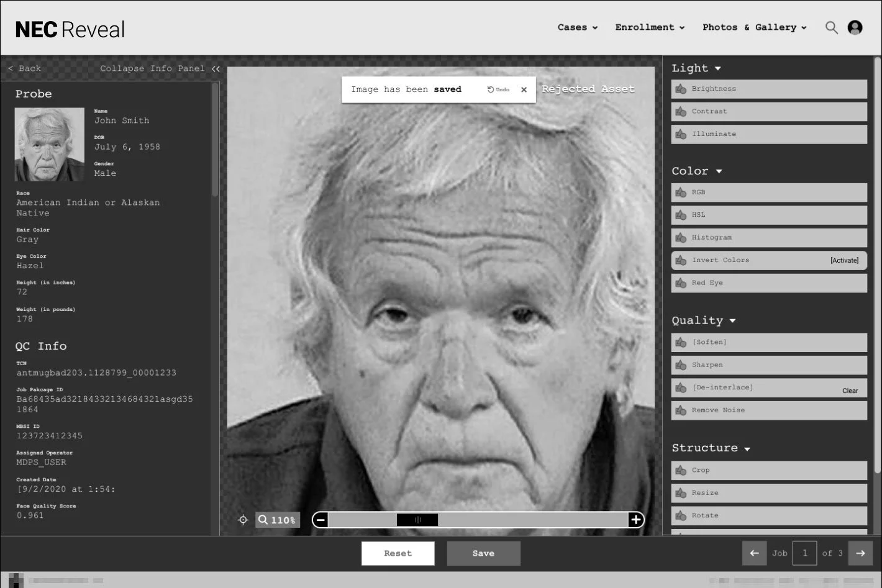Click TCN value antmugbad203.1128799_00001233
The height and width of the screenshot is (588, 882).
(x=96, y=373)
